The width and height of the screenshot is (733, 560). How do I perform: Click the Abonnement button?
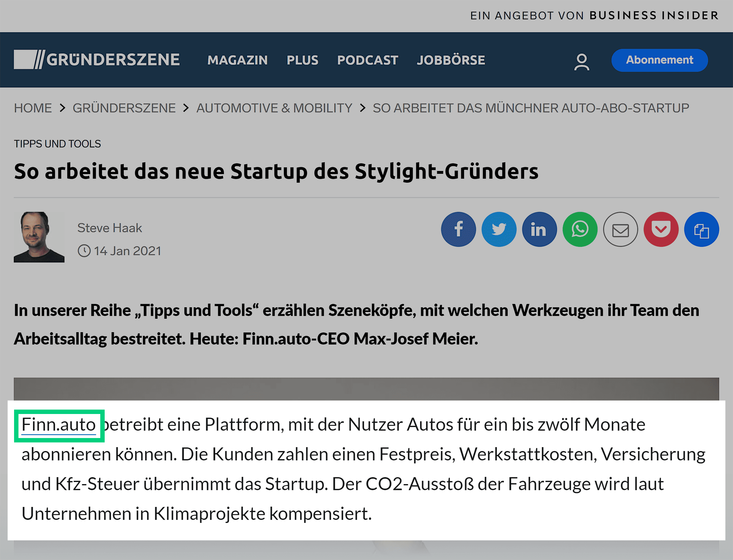coord(660,60)
